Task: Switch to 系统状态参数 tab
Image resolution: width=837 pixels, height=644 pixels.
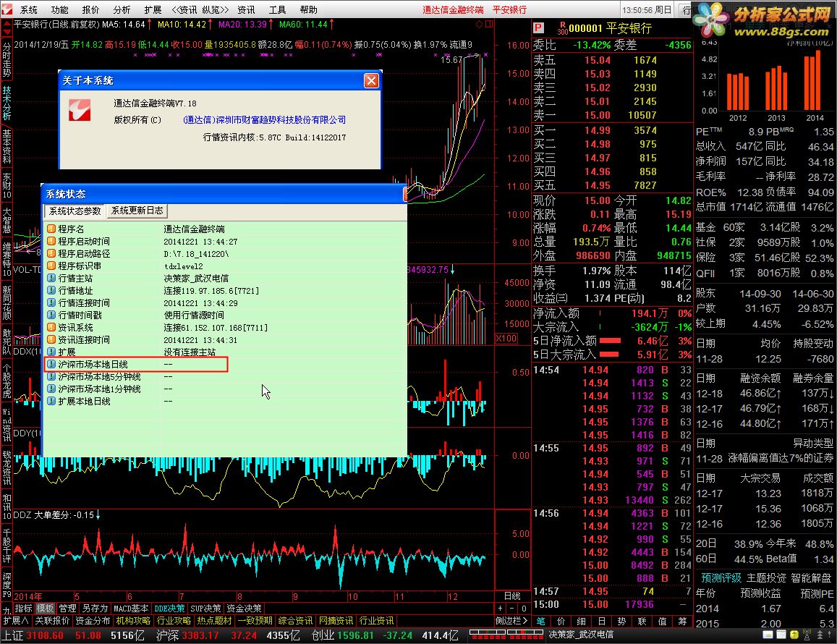Action: coord(75,211)
